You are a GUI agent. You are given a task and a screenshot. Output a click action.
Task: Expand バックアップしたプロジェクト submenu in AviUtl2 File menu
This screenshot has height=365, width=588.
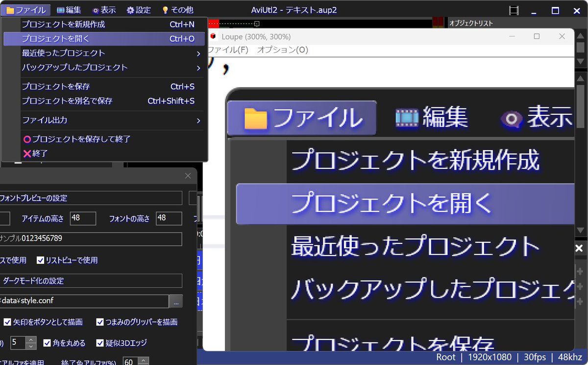point(104,67)
